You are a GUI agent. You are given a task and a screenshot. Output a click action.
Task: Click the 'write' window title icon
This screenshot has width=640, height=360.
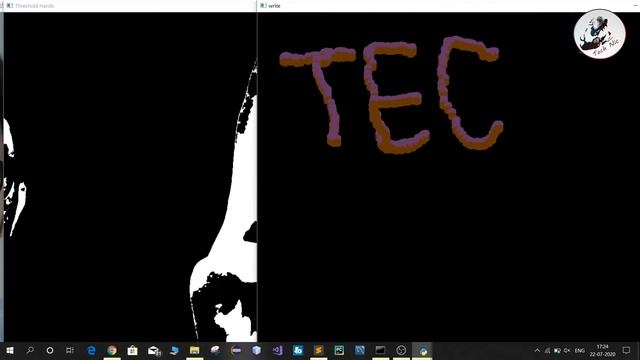coord(263,6)
